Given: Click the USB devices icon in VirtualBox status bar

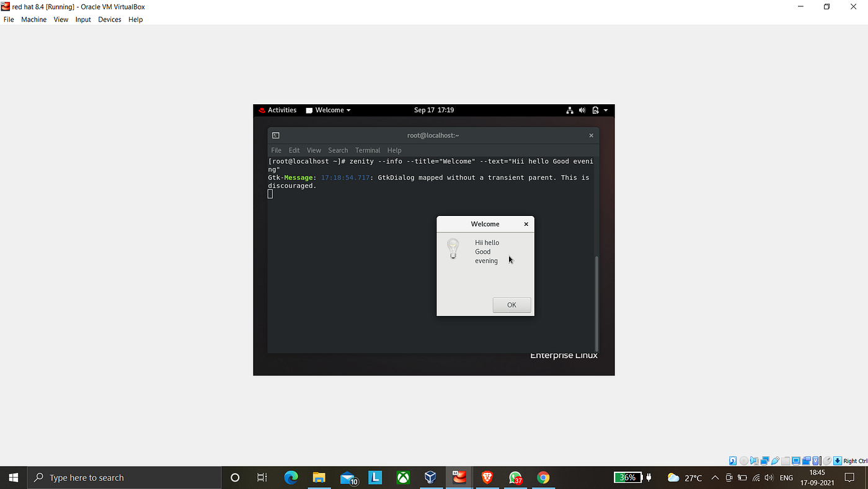Looking at the screenshot, I should 774,460.
